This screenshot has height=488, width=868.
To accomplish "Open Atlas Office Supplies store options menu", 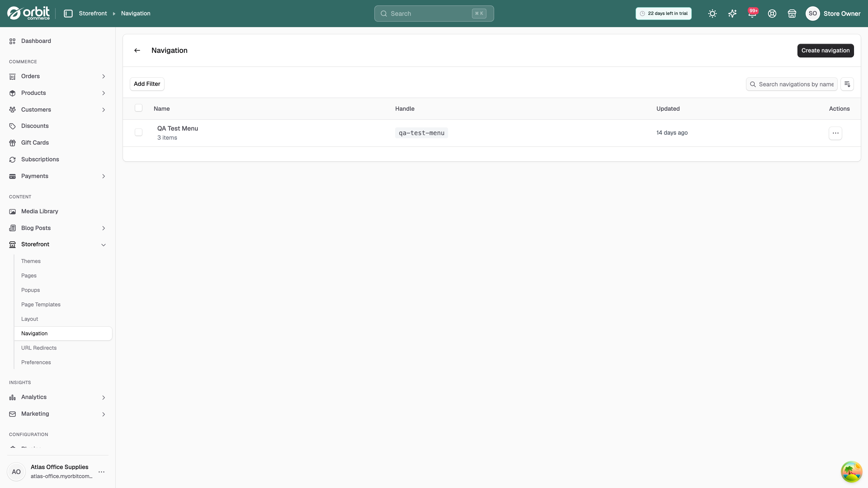I will (x=101, y=472).
